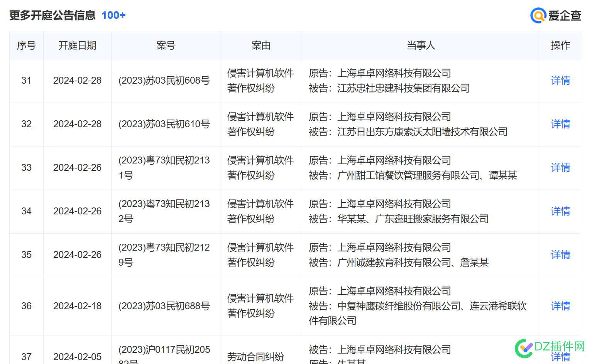Click date 2024-02-05 in row 37
The image size is (592, 364).
77,357
